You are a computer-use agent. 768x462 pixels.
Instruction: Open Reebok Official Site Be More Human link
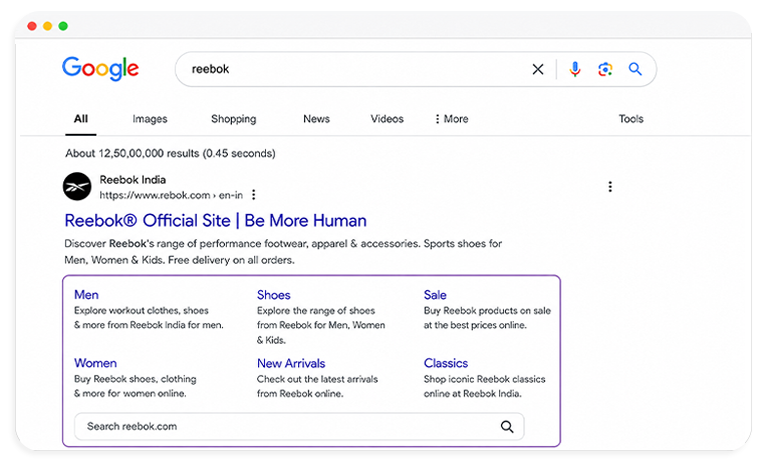click(x=216, y=221)
